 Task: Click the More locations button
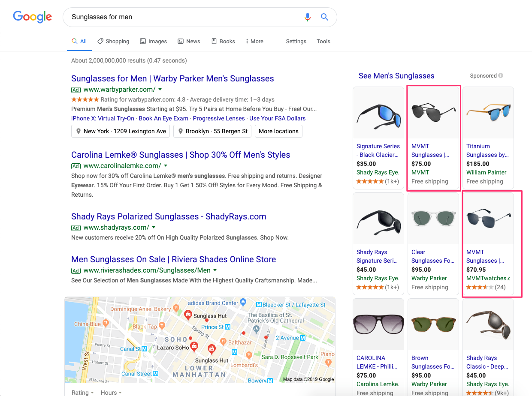[278, 131]
